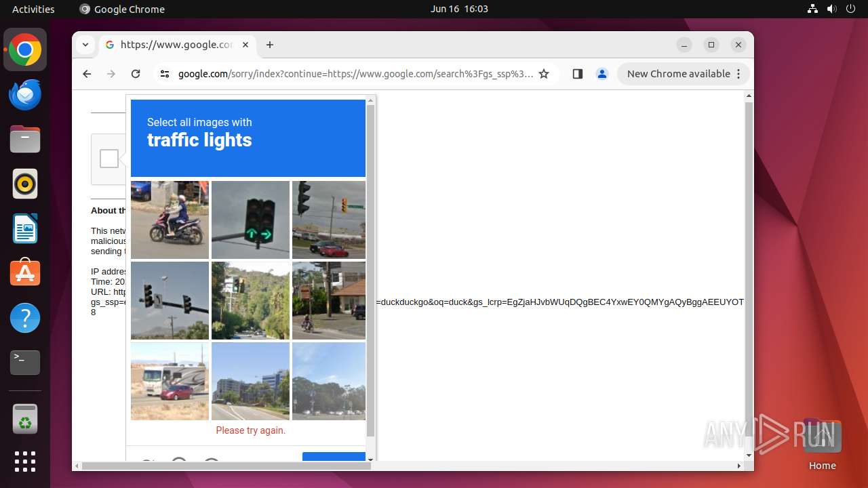The height and width of the screenshot is (488, 868).
Task: Click the address bar URL field
Action: 355,74
